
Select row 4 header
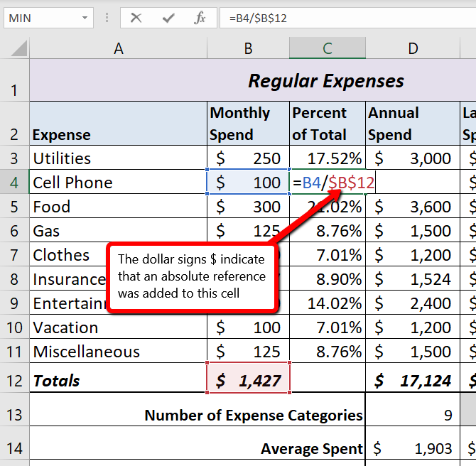tap(14, 182)
